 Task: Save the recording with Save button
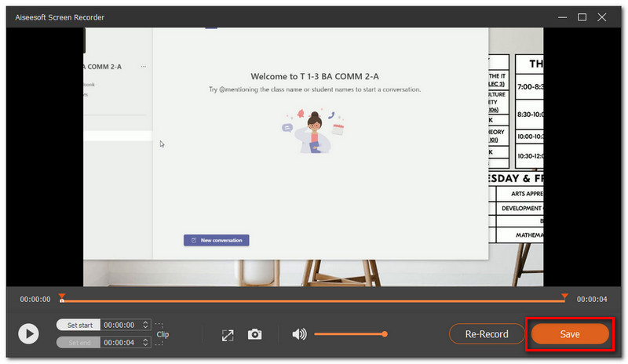tap(570, 334)
